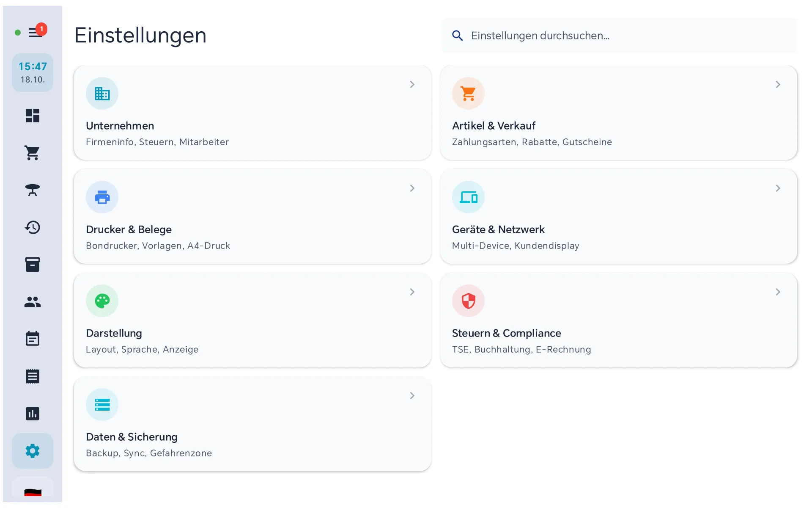This screenshot has height=508, width=812.
Task: Select the settings gear icon in sidebar
Action: (33, 451)
